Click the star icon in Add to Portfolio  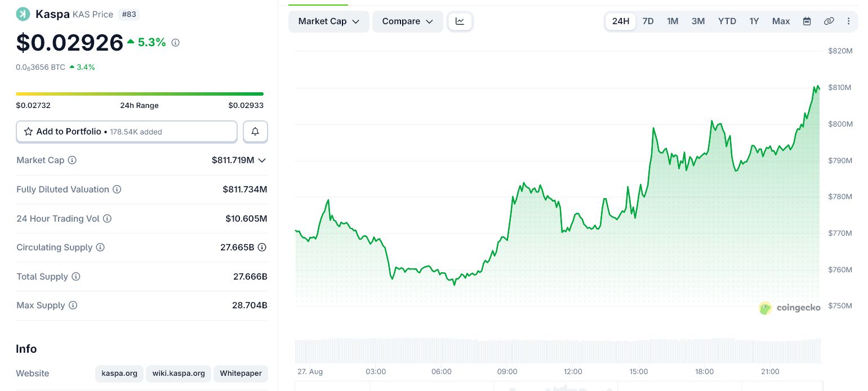pyautogui.click(x=28, y=132)
